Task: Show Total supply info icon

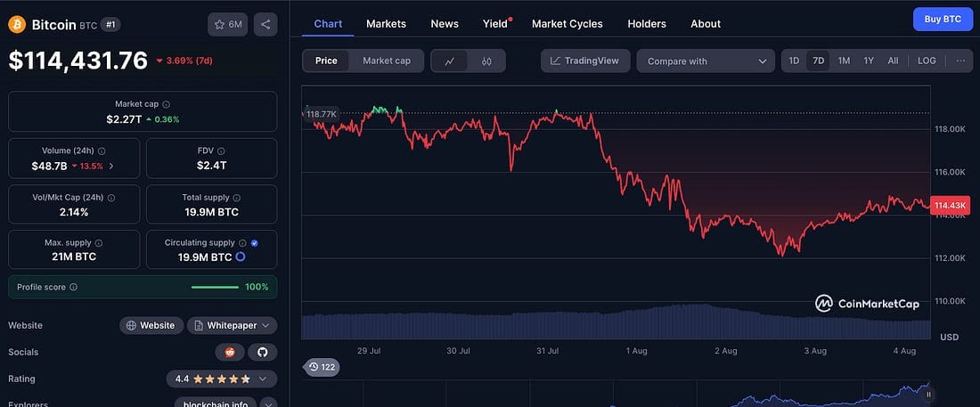Action: click(238, 197)
